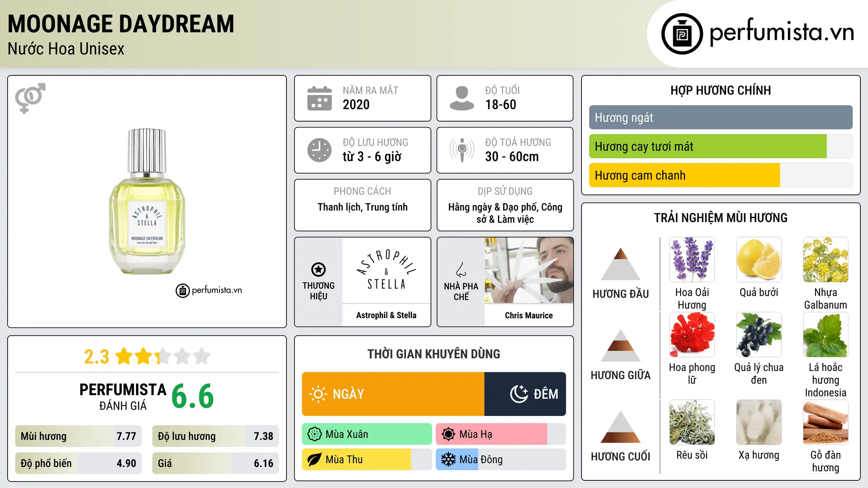This screenshot has width=868, height=488.
Task: Select the Gỗ đàn hương sandalwood image
Action: coord(826,422)
